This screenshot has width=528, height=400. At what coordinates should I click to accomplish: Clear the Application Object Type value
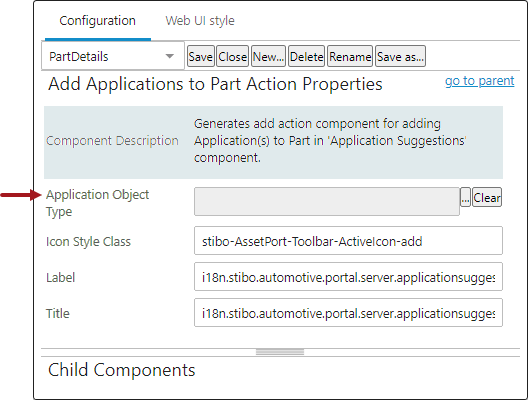click(x=487, y=197)
